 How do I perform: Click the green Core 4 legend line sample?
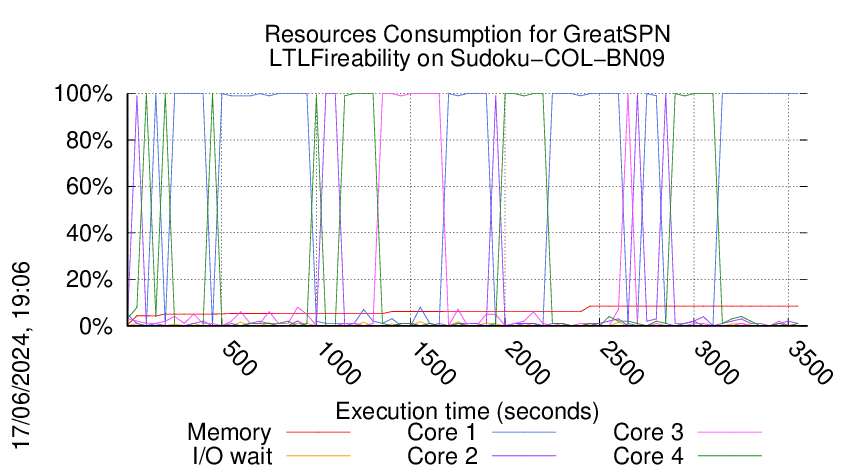click(730, 456)
